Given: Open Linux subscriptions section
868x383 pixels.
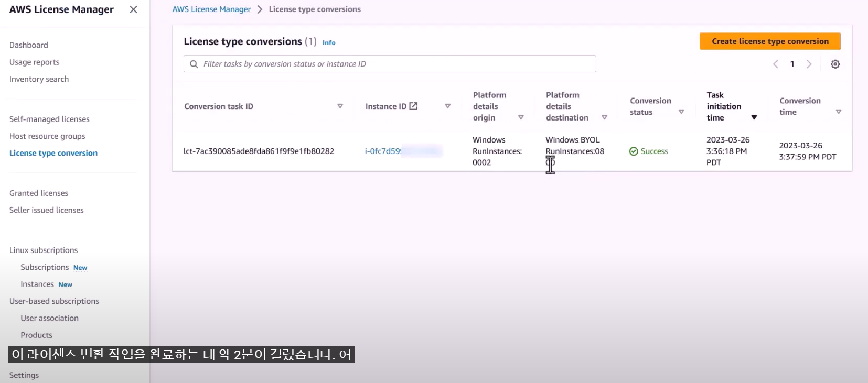Looking at the screenshot, I should [x=44, y=250].
